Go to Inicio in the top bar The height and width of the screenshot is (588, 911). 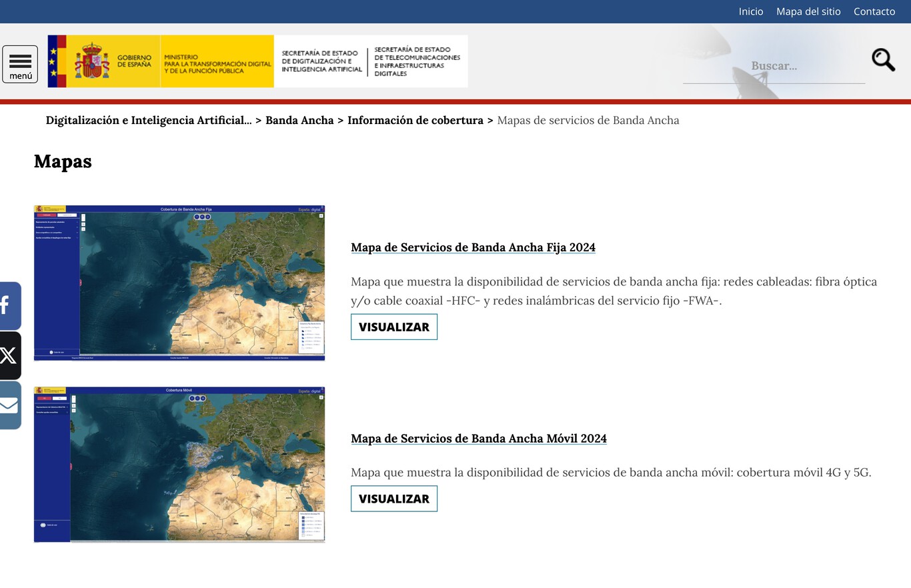tap(751, 11)
